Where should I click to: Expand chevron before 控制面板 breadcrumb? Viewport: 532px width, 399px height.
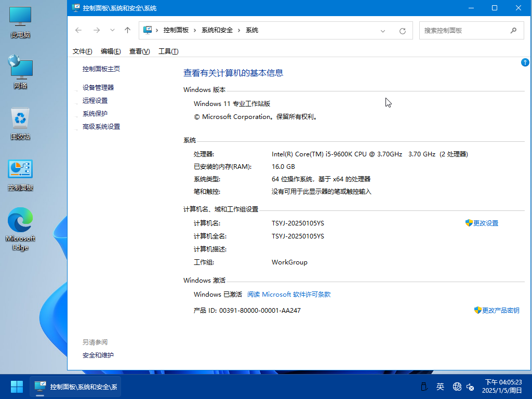[157, 31]
